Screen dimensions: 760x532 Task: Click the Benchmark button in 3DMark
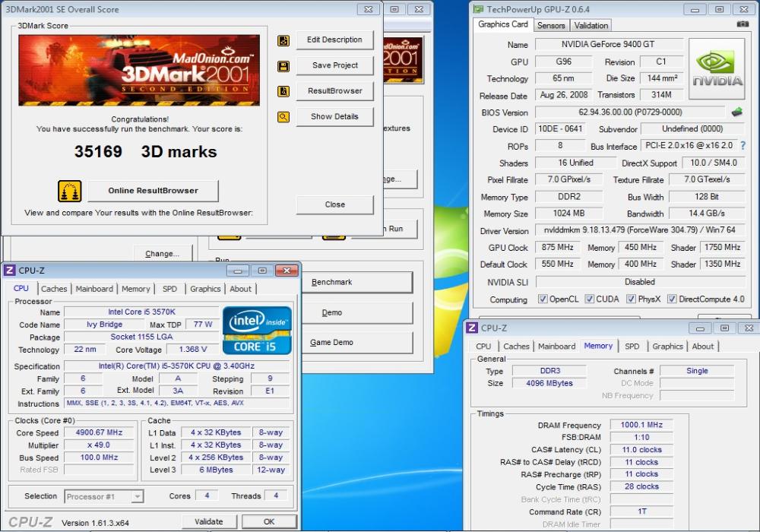point(357,283)
